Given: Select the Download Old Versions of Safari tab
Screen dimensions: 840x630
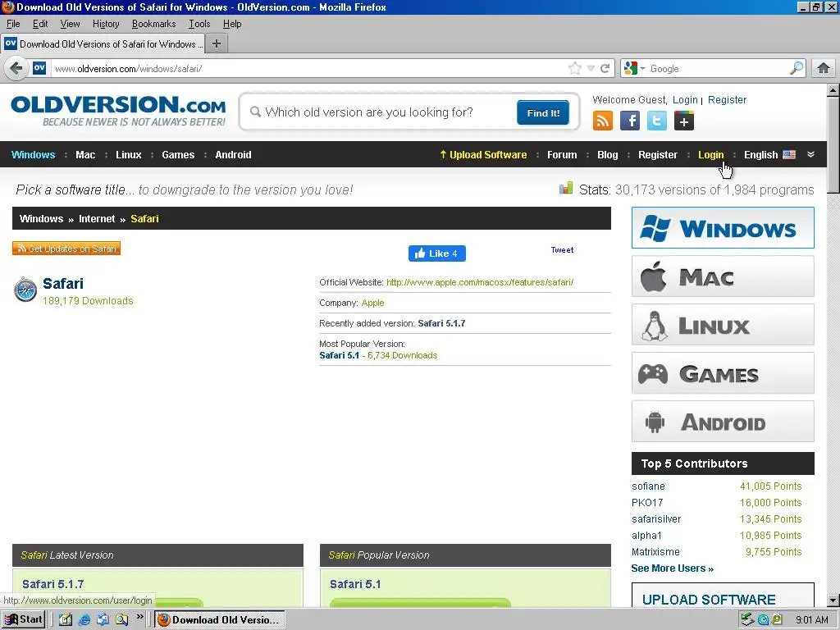Looking at the screenshot, I should pyautogui.click(x=103, y=44).
